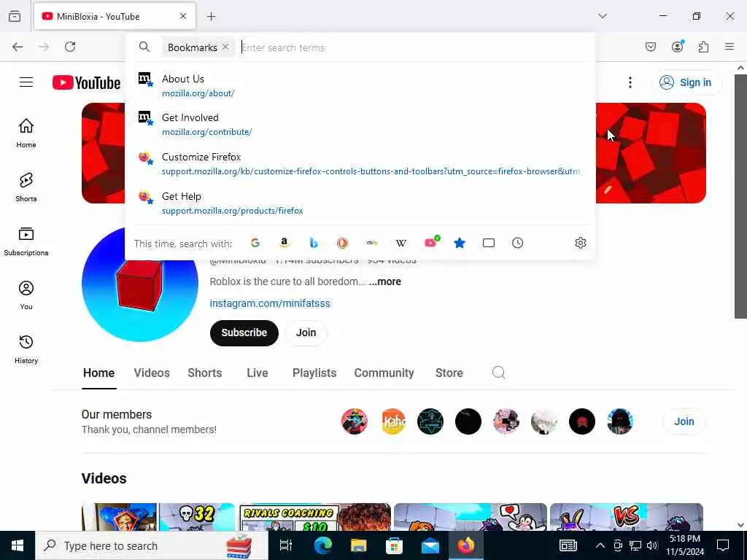Open Microsoft Edge from taskbar
Screen dimensions: 747x560
pos(322,545)
